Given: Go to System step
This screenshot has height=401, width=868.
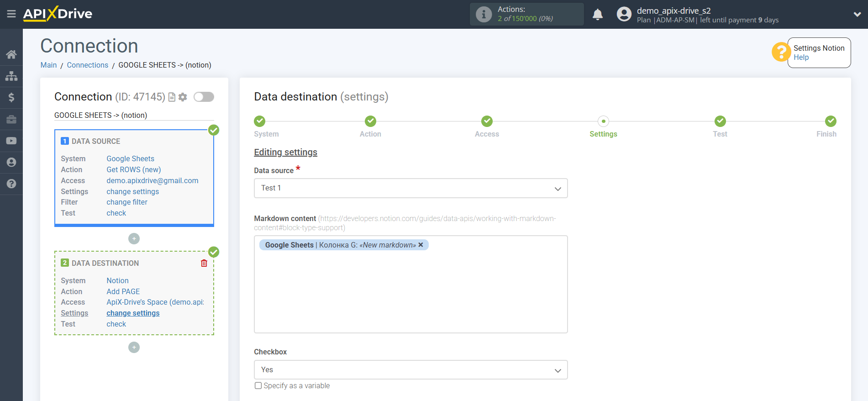Looking at the screenshot, I should (x=260, y=121).
